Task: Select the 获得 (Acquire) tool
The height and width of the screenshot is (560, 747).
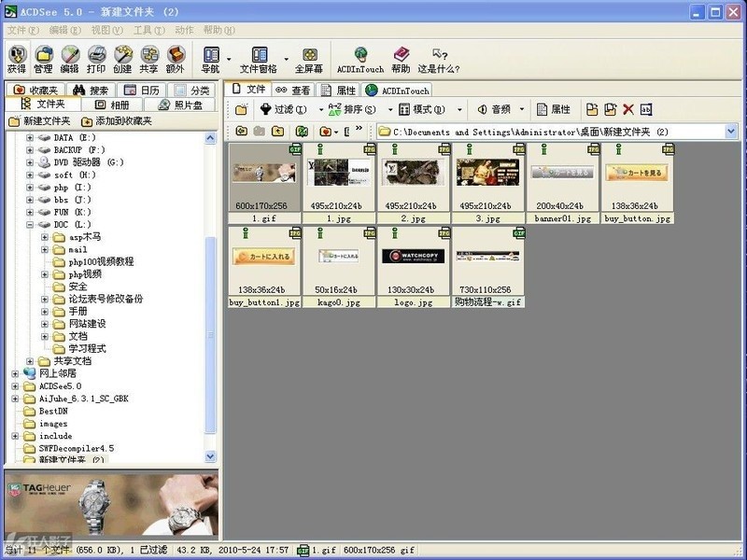Action: (x=20, y=58)
